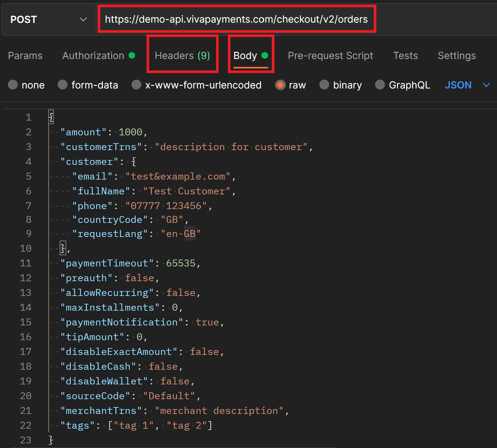Click the request URL field
Image resolution: width=497 pixels, height=448 pixels.
(237, 19)
